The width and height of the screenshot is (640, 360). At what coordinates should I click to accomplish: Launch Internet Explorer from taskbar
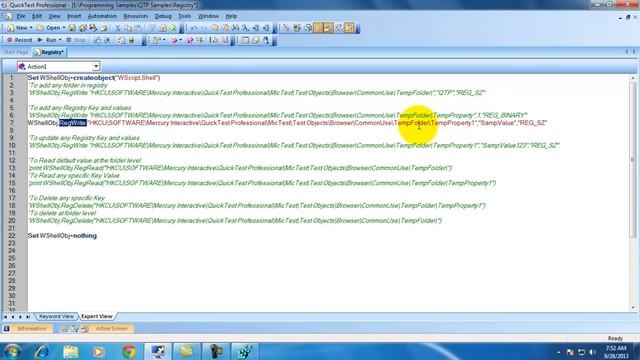[x=41, y=351]
